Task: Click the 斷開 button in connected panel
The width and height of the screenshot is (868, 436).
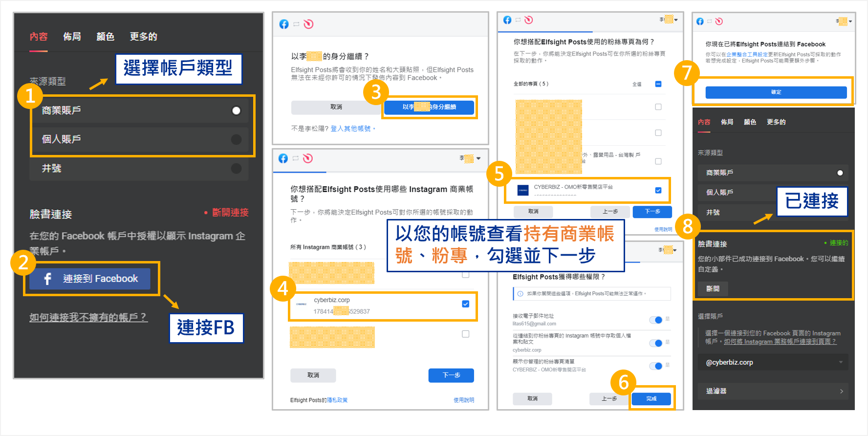Action: click(713, 289)
